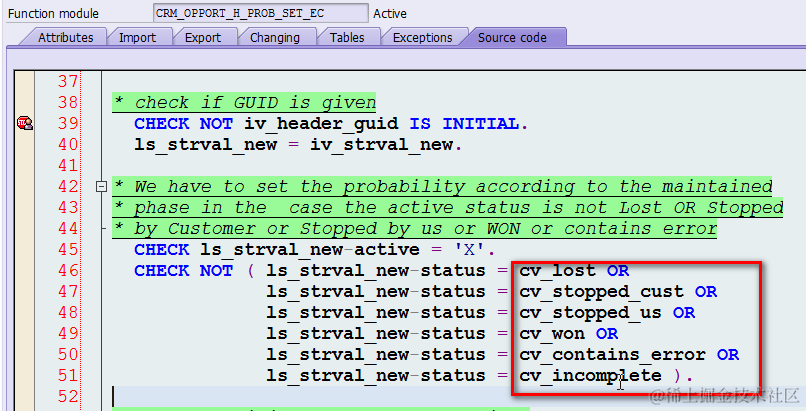This screenshot has width=806, height=411.
Task: Open the Exceptions tab
Action: click(423, 38)
